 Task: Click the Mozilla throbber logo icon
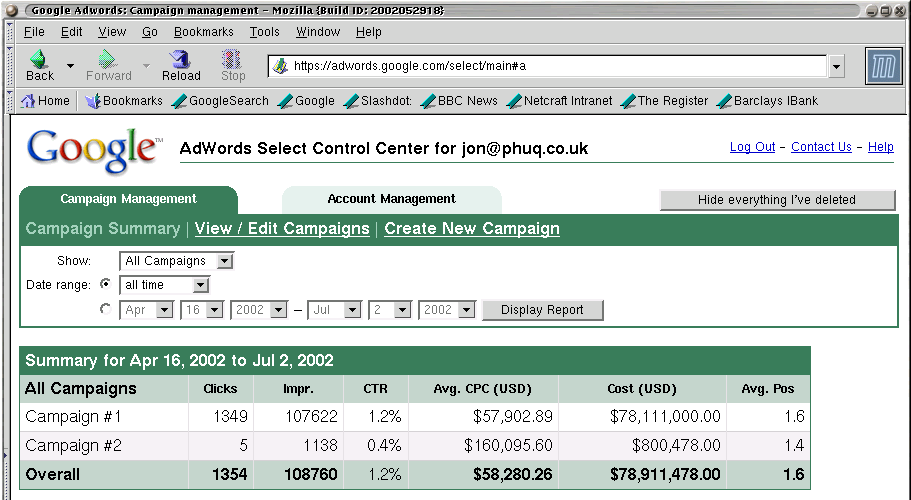(x=883, y=66)
